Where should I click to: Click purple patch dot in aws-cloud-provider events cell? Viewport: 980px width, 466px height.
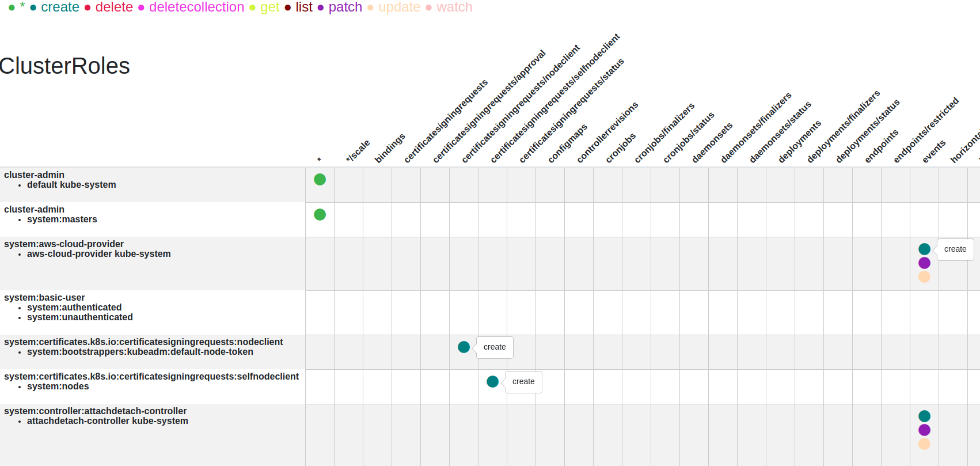925,263
